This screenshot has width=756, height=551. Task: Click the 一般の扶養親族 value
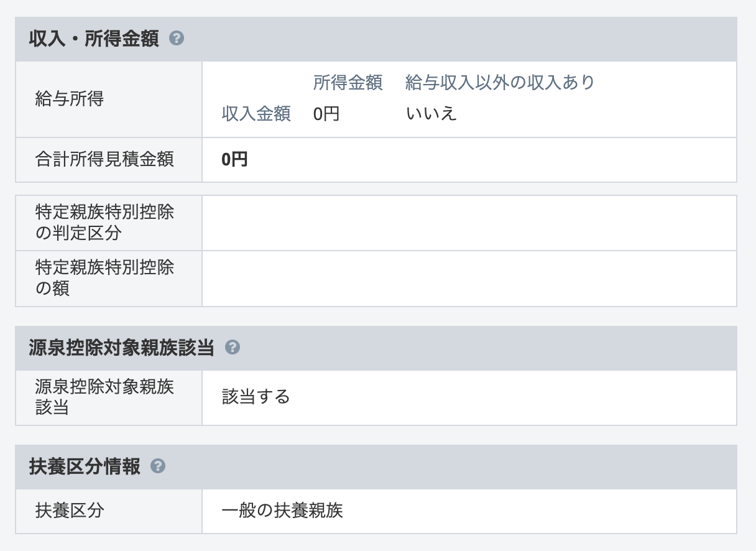282,511
